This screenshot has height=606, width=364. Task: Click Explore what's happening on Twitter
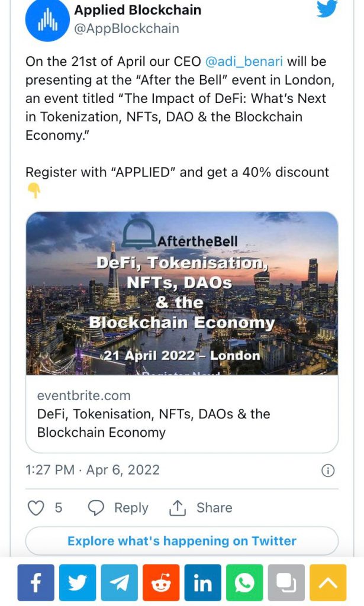(182, 541)
